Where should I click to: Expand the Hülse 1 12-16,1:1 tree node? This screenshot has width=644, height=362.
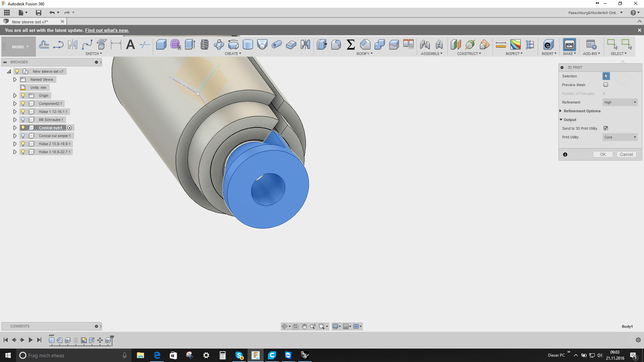click(15, 112)
